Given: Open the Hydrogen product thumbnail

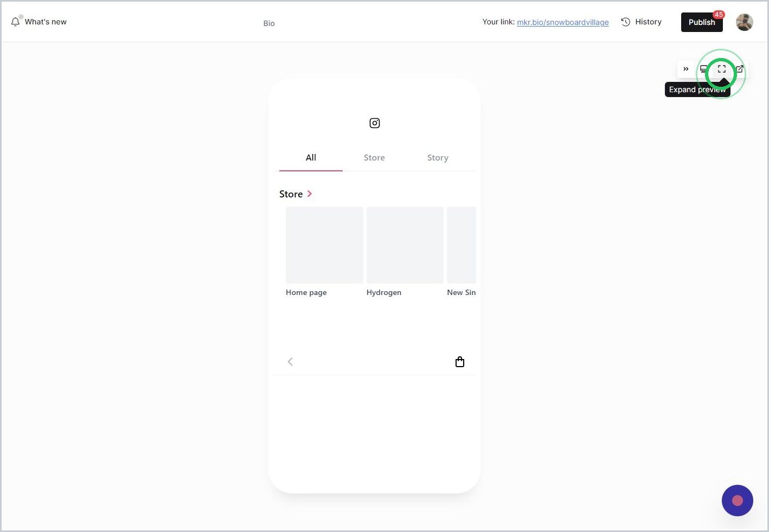Looking at the screenshot, I should coord(405,245).
